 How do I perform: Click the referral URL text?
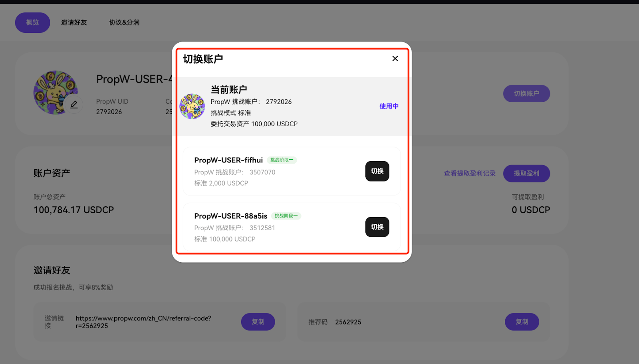[143, 322]
